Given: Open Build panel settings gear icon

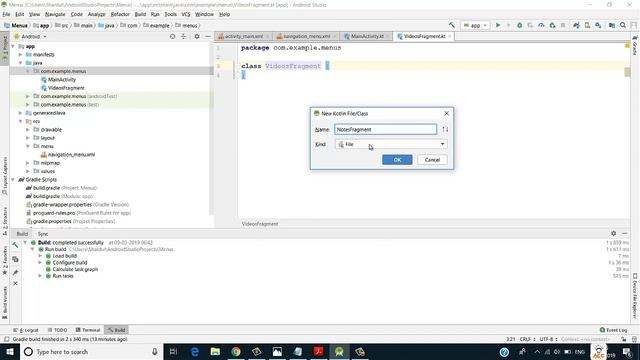Looking at the screenshot, I should [x=613, y=233].
